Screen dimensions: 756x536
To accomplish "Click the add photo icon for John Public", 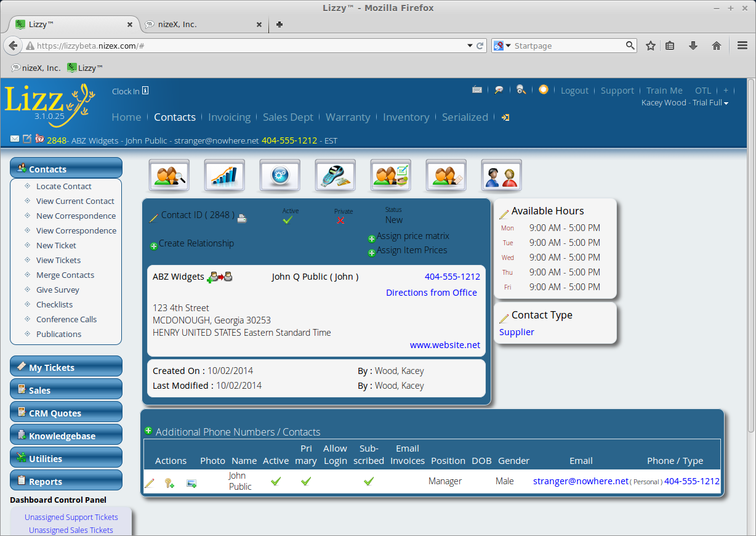I will 191,484.
